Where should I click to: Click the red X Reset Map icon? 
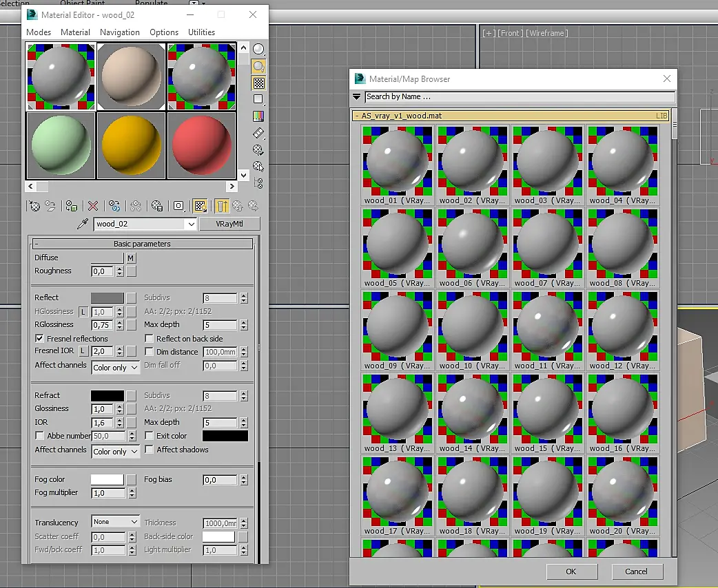click(x=93, y=207)
